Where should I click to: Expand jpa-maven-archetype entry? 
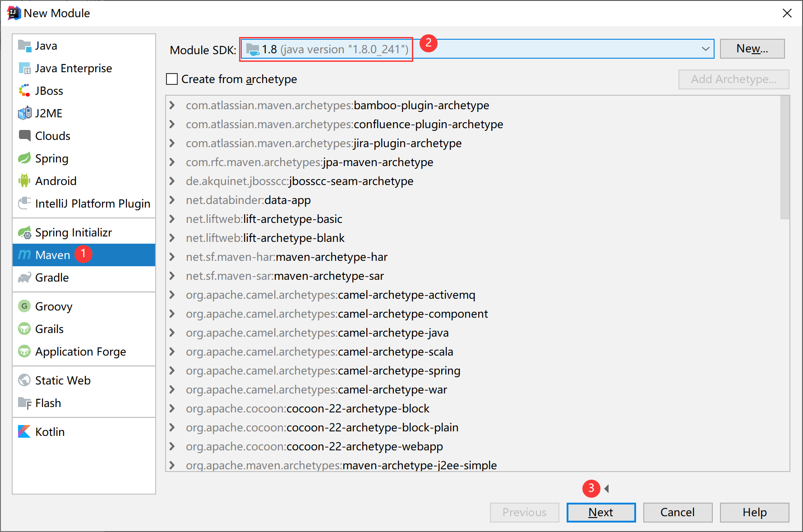172,162
